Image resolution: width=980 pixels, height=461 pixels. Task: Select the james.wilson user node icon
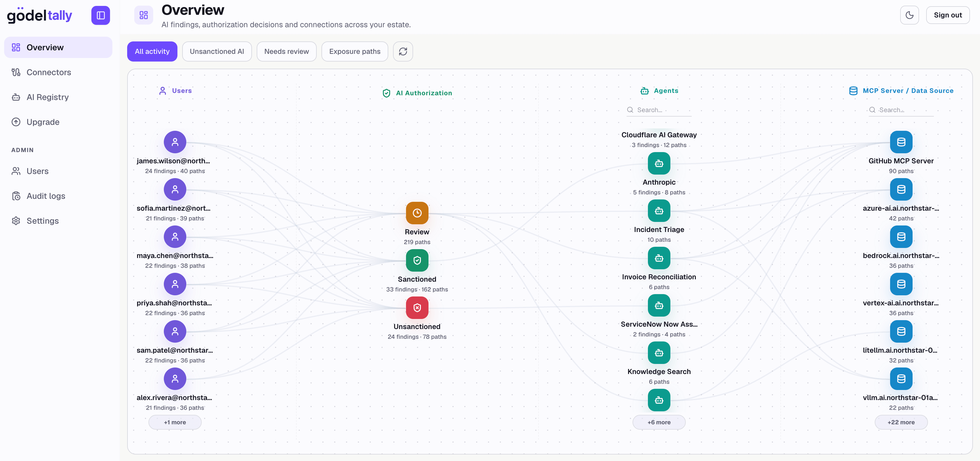[x=175, y=142]
